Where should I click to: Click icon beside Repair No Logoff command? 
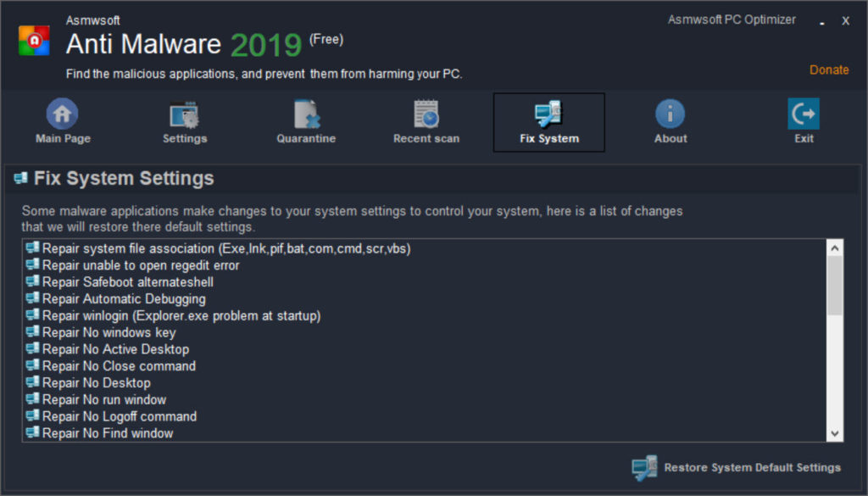33,415
